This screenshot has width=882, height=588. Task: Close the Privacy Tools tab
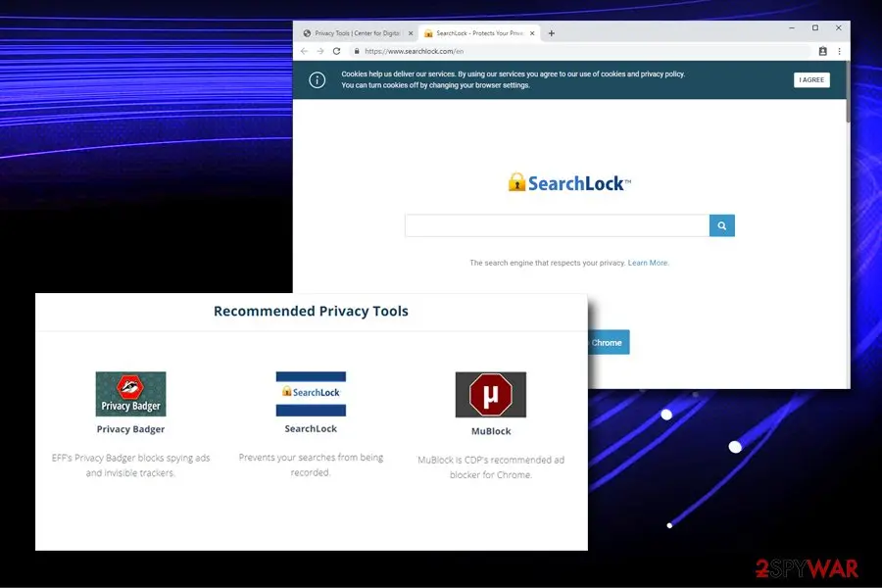pos(411,33)
